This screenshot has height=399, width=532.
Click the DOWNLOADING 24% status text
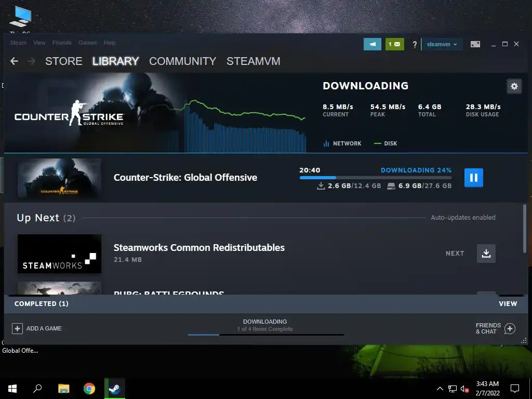416,170
